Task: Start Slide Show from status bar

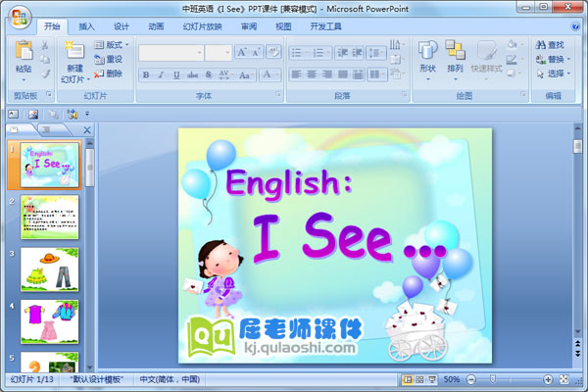Action: (432, 379)
